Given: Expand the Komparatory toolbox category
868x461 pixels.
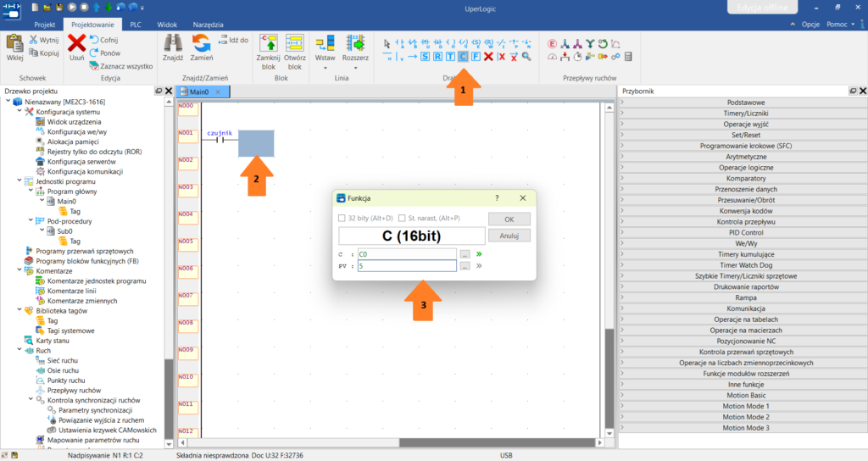Looking at the screenshot, I should click(x=743, y=178).
